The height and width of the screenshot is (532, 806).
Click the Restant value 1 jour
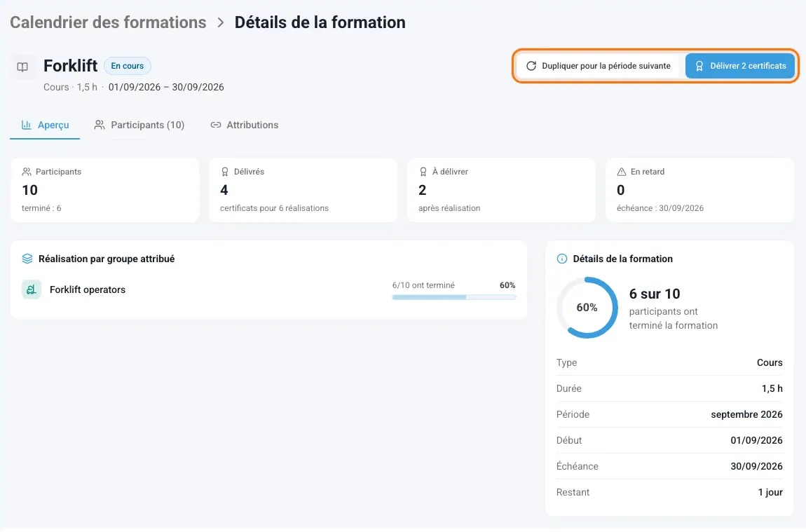point(770,493)
